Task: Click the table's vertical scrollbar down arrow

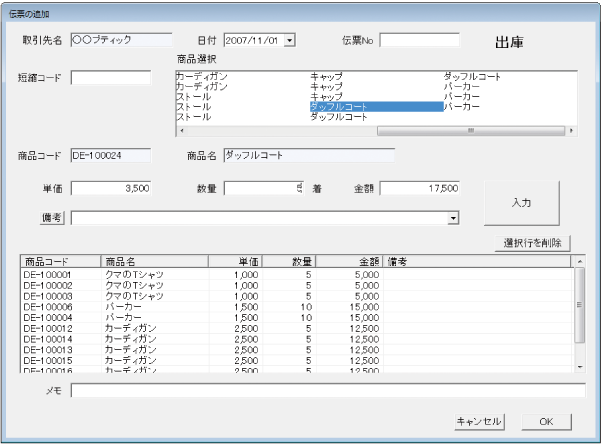Action: tap(579, 367)
